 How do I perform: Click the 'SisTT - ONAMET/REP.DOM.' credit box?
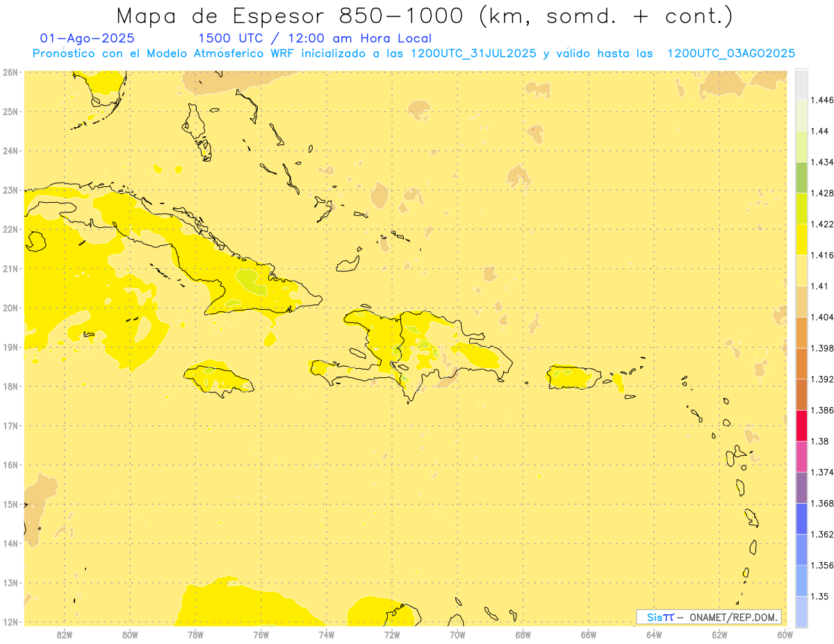709,617
